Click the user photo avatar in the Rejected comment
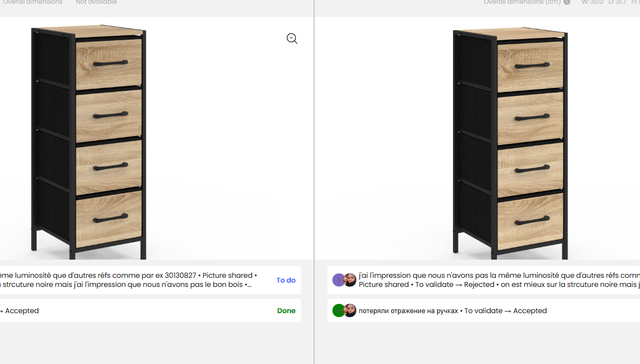 pyautogui.click(x=350, y=280)
